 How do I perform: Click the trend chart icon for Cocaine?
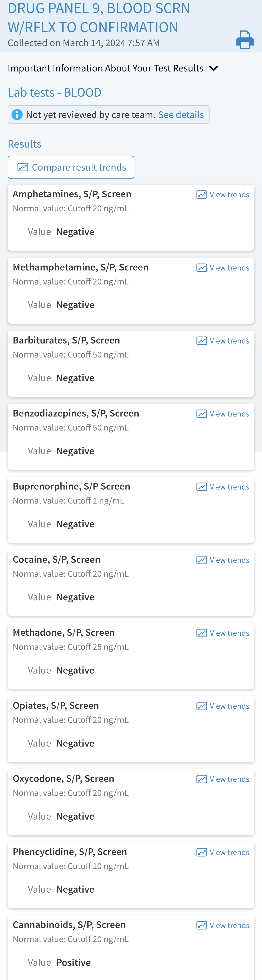(x=201, y=560)
